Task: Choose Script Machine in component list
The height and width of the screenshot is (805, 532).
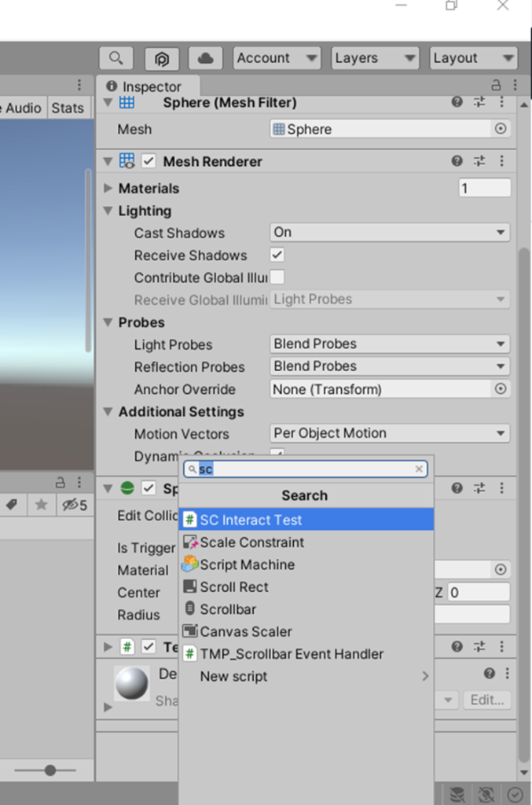Action: click(247, 564)
